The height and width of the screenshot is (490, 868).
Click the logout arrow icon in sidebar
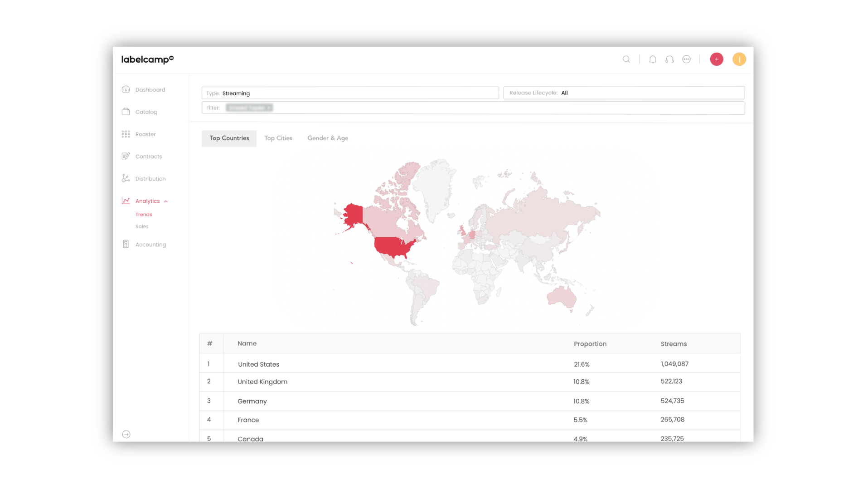[126, 434]
